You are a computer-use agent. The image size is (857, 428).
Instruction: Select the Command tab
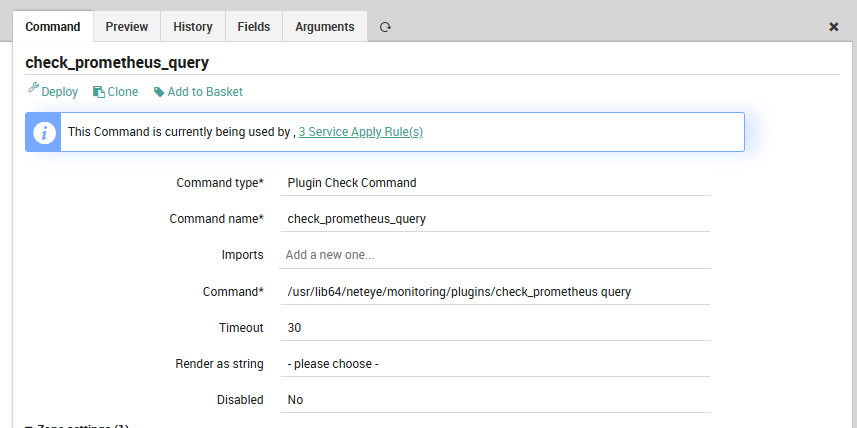[53, 27]
